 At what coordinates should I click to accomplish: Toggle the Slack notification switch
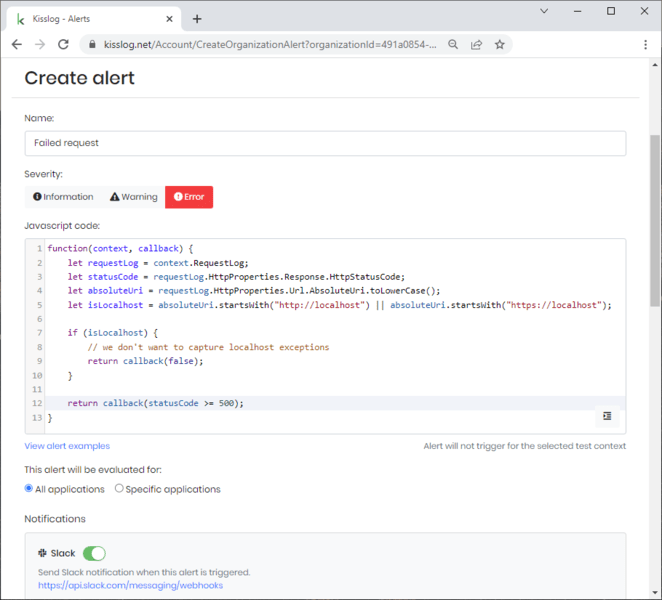(94, 553)
